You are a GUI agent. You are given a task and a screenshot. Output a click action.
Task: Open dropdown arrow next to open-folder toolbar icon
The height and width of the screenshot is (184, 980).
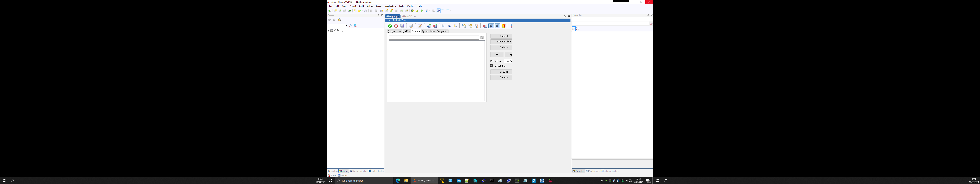coord(362,11)
